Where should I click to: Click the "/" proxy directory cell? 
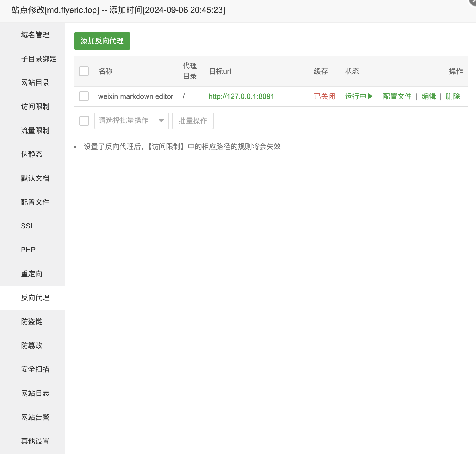pyautogui.click(x=184, y=96)
